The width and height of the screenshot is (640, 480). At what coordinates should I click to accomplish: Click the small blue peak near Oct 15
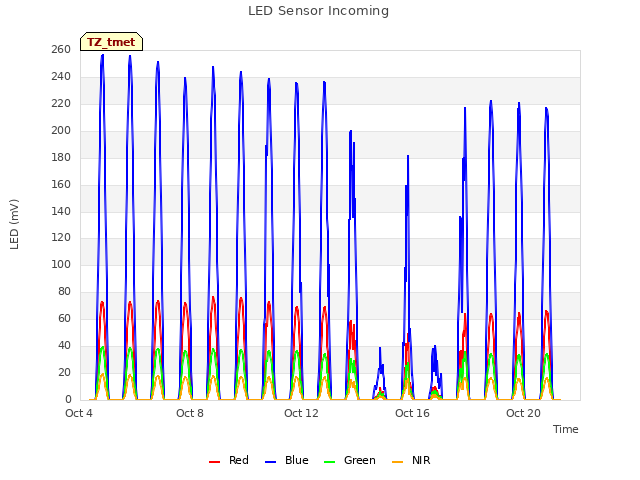pos(380,349)
